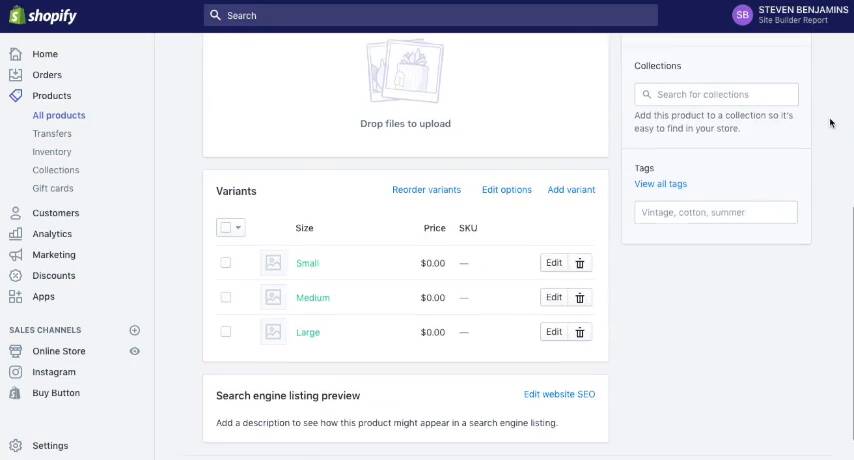854x460 pixels.
Task: Open the Search for collections field
Action: pos(716,95)
